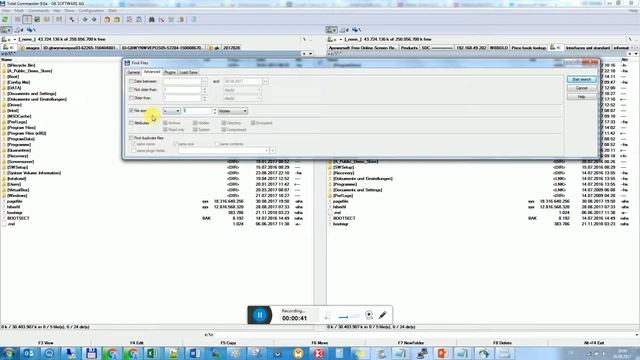Click the binoculars Find Files icon

(x=151, y=19)
